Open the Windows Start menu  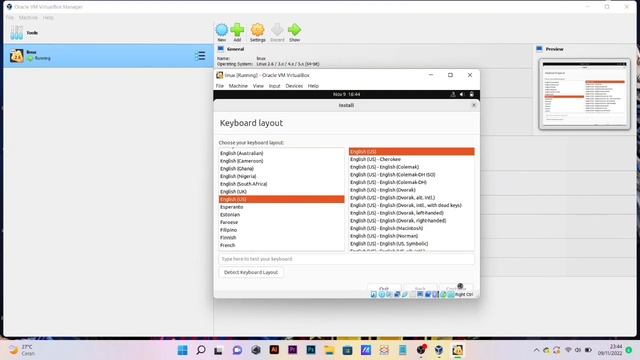182,350
